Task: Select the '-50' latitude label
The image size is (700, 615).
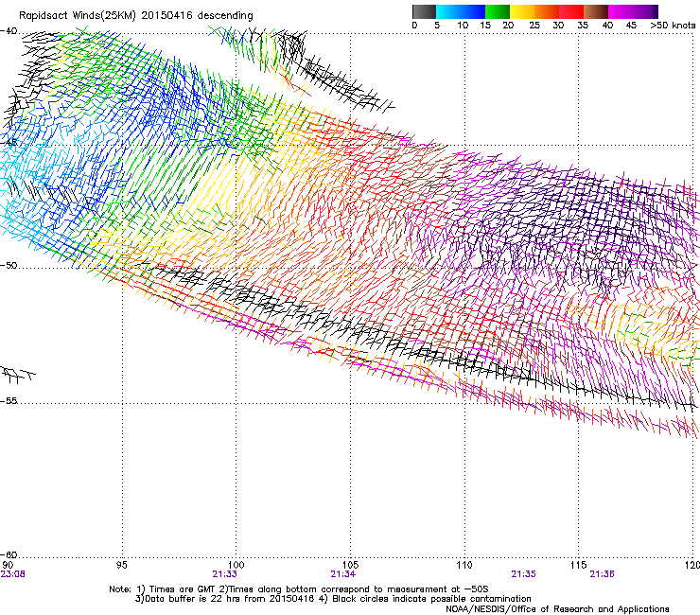Action: coord(9,265)
